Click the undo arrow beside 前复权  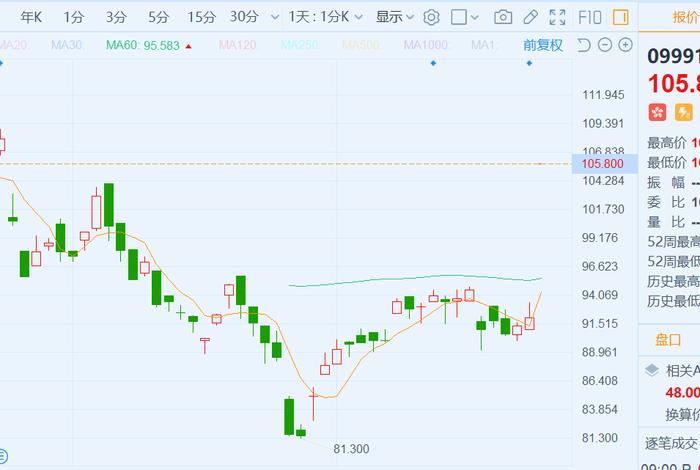tap(583, 45)
